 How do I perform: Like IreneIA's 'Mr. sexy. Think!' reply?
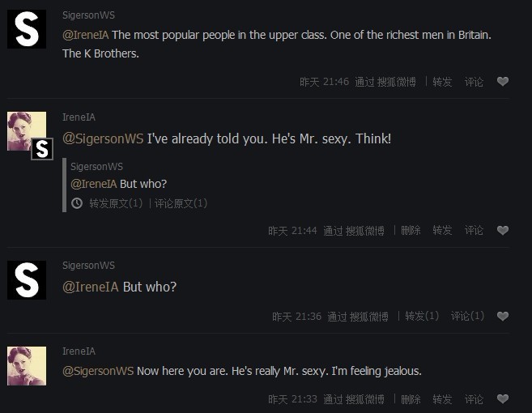click(x=502, y=231)
